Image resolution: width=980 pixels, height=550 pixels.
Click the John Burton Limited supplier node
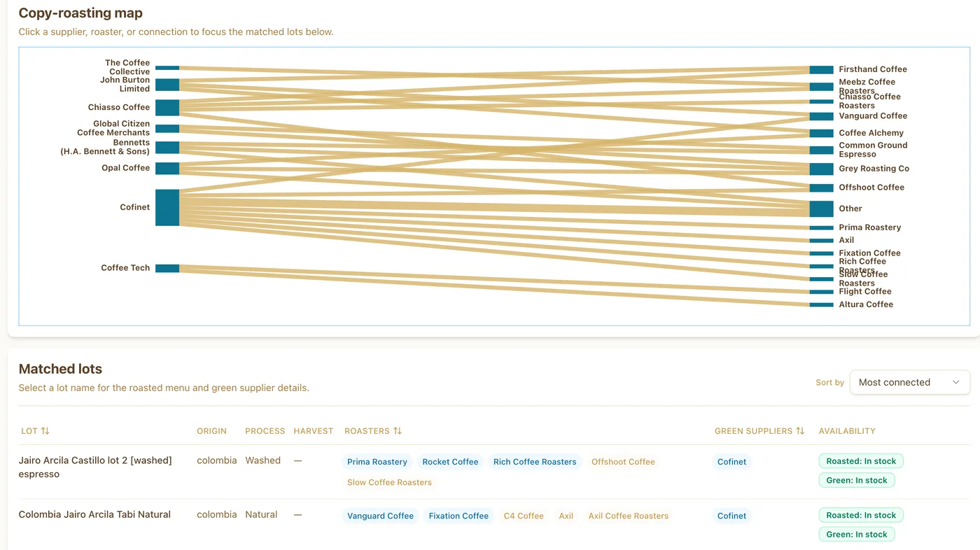167,85
